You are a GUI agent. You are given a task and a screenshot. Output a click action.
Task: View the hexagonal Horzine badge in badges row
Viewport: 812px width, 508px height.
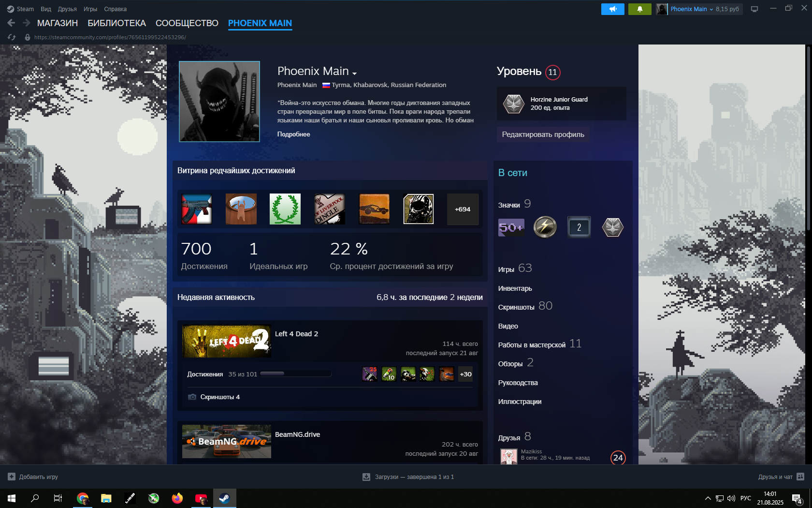613,227
